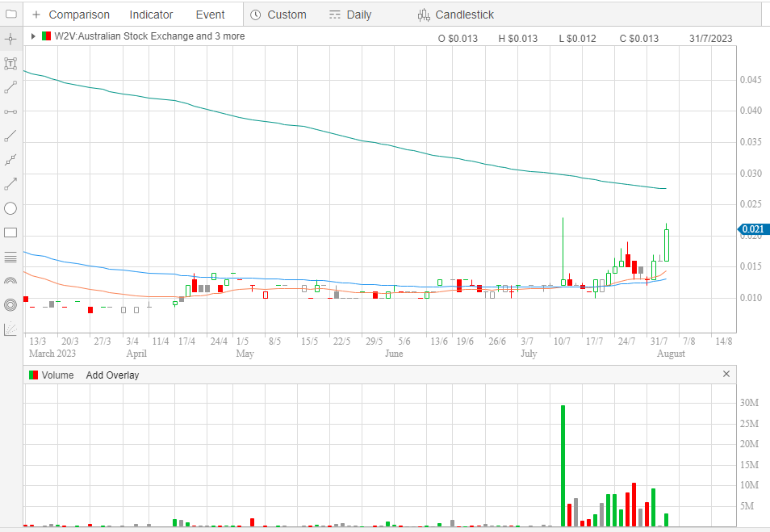
Task: Select the crosshair cursor tool
Action: coord(10,39)
